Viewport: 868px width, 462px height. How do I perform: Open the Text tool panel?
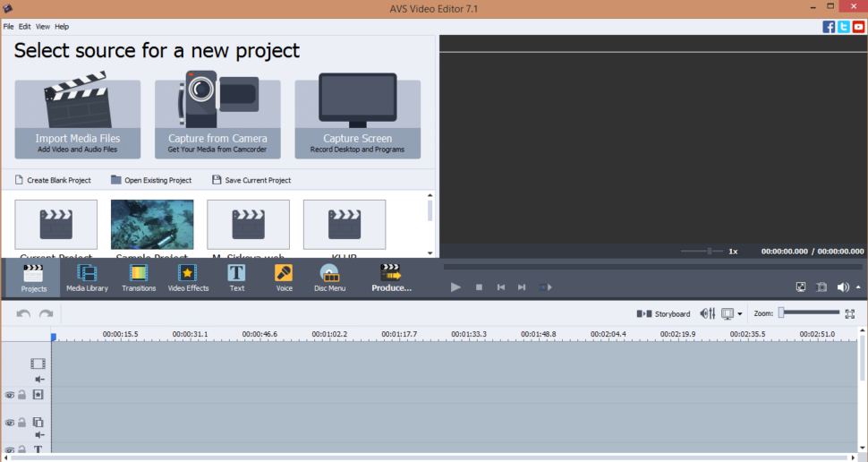point(237,278)
